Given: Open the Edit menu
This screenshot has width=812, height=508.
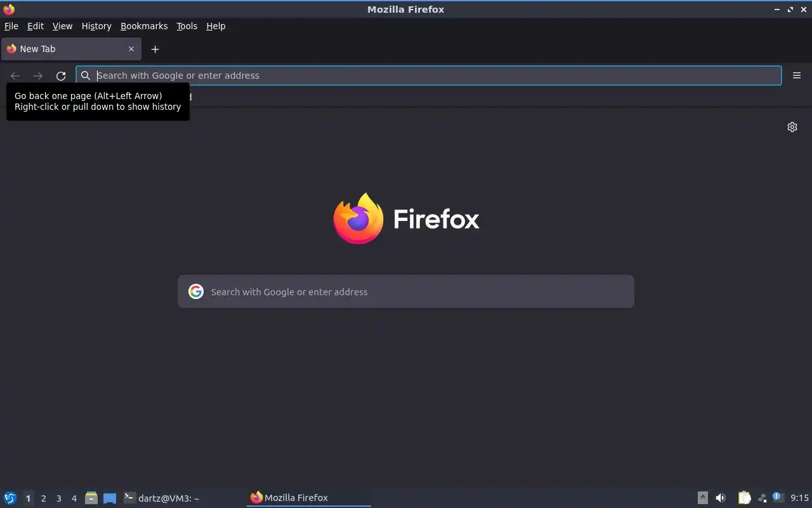Looking at the screenshot, I should pyautogui.click(x=36, y=26).
